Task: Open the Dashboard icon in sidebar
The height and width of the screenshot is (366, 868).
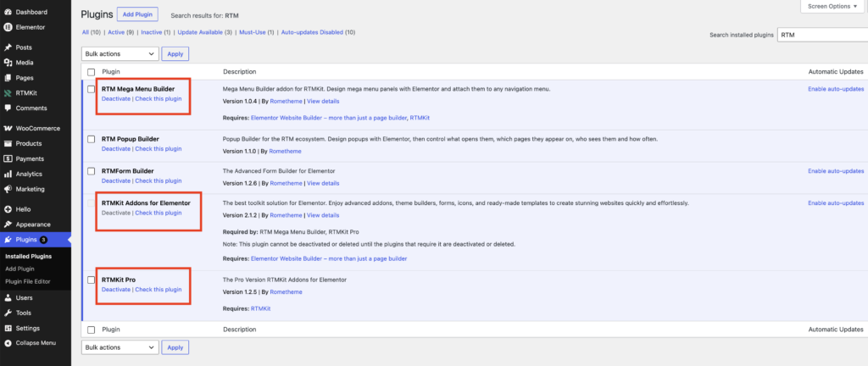Action: pyautogui.click(x=8, y=12)
